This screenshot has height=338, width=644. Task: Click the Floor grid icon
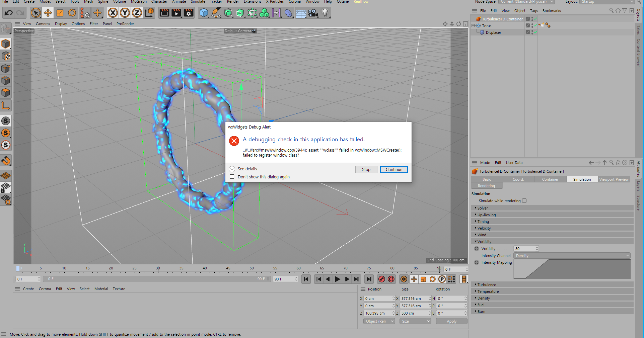(x=301, y=13)
